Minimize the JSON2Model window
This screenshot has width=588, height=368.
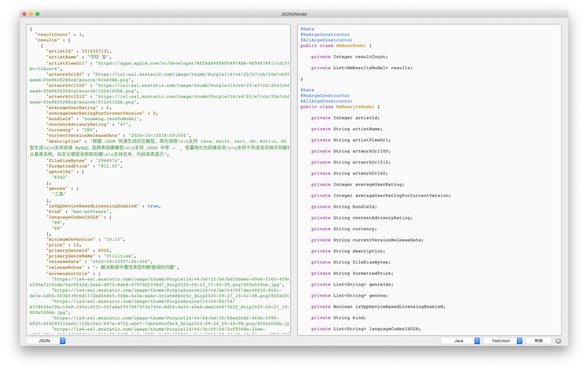(31, 14)
